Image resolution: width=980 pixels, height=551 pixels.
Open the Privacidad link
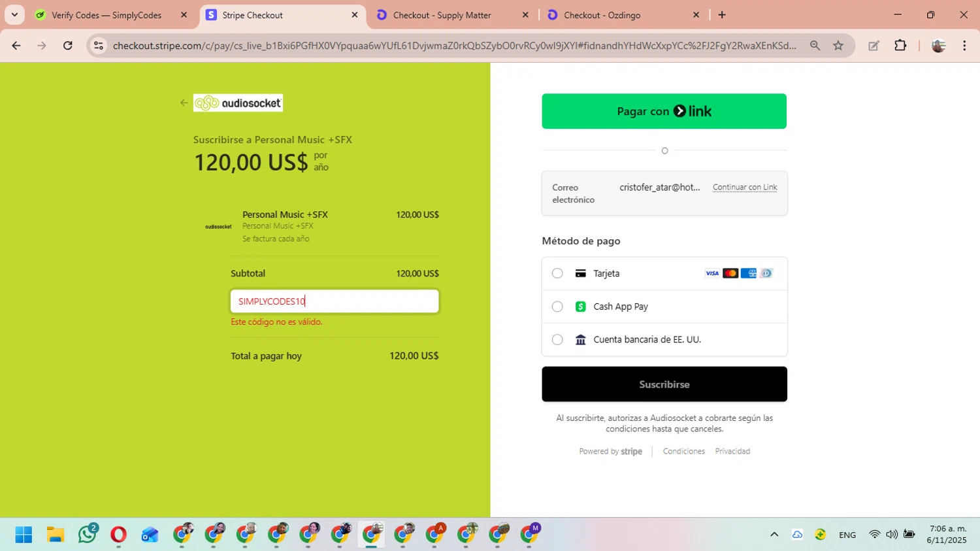click(732, 452)
